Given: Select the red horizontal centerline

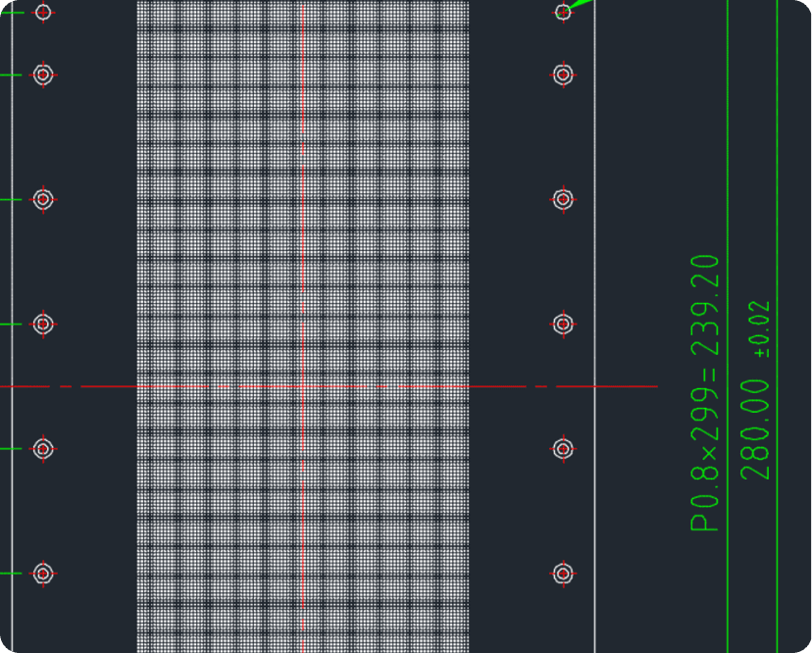Looking at the screenshot, I should [329, 386].
